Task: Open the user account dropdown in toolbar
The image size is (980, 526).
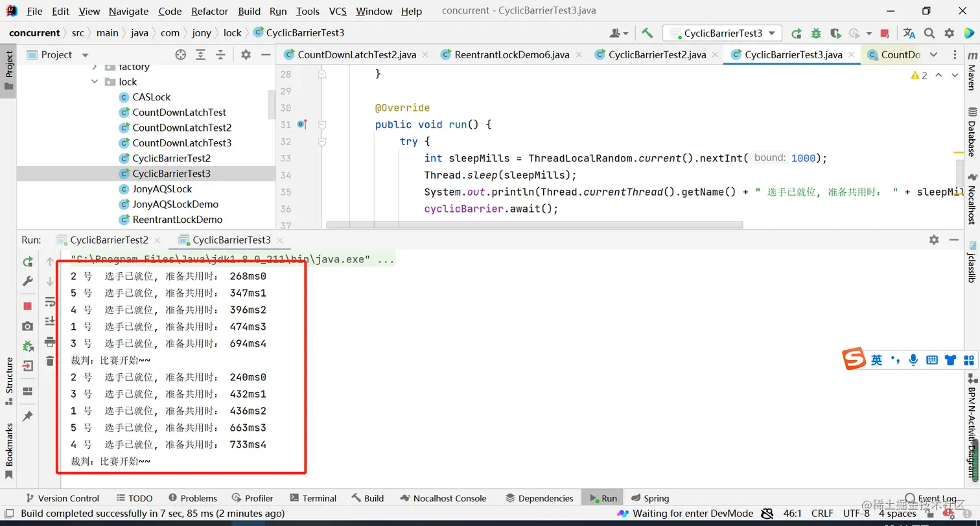Action: (619, 33)
